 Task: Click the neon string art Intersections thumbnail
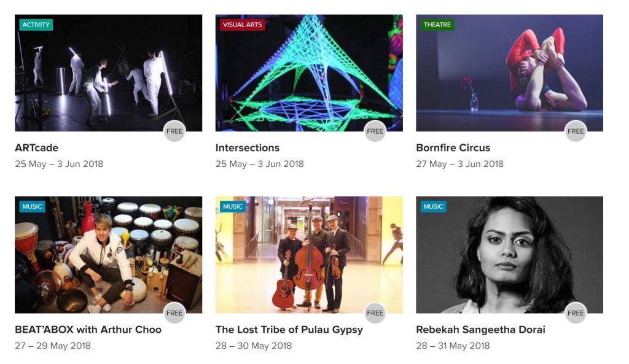tap(309, 73)
